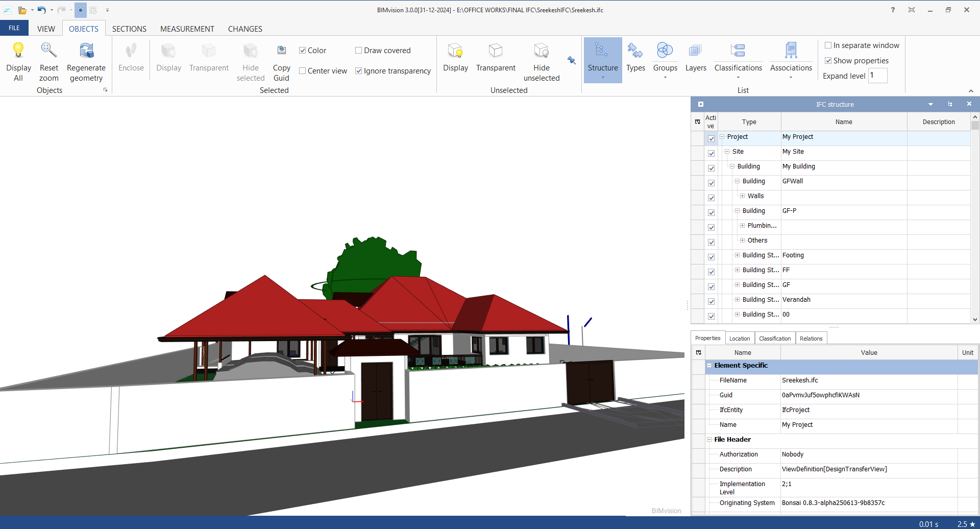Expand the Footing building storey node
Screen dimensions: 980x529
point(737,255)
